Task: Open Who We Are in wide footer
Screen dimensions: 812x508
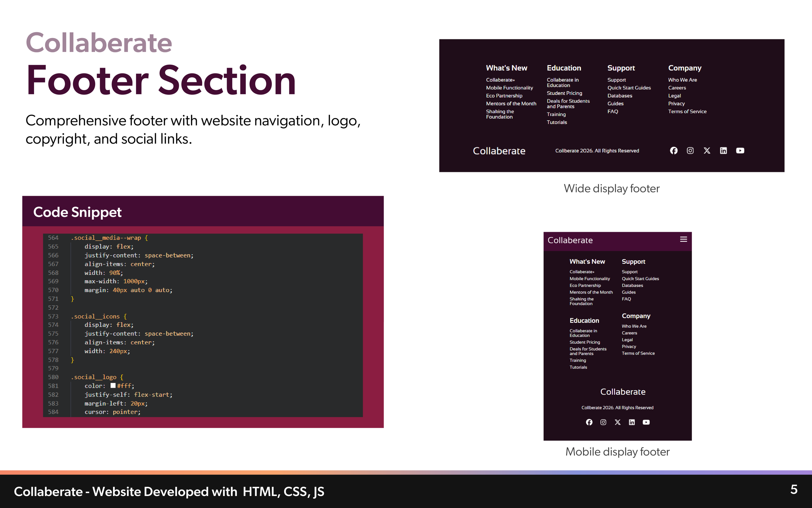Action: coord(682,80)
